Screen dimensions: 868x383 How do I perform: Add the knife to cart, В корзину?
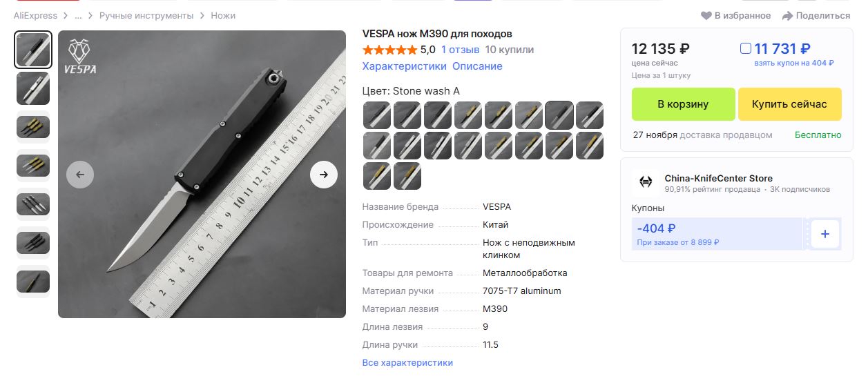(683, 104)
